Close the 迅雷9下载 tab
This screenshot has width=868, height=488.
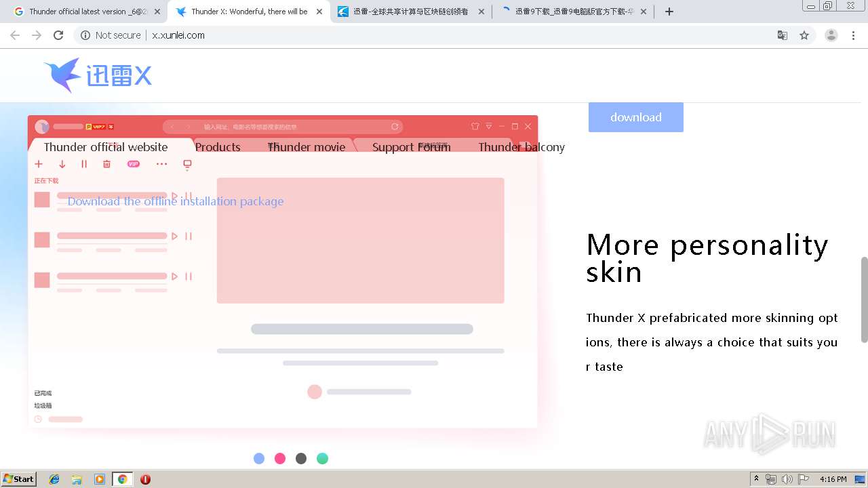click(644, 12)
